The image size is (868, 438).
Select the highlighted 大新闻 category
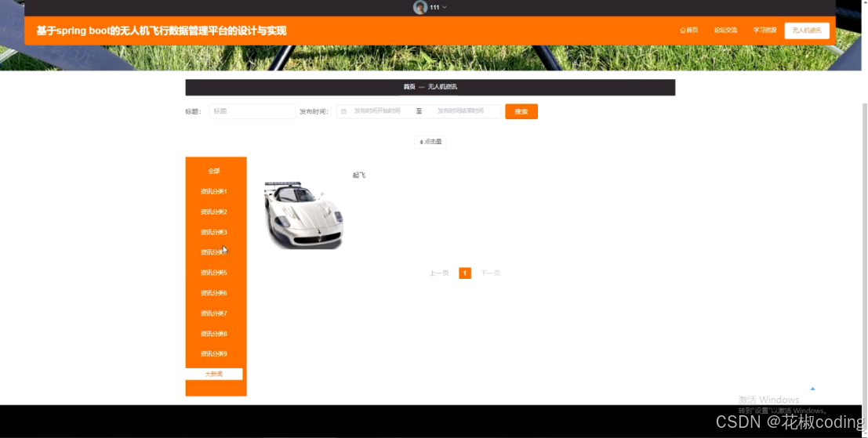click(x=214, y=375)
